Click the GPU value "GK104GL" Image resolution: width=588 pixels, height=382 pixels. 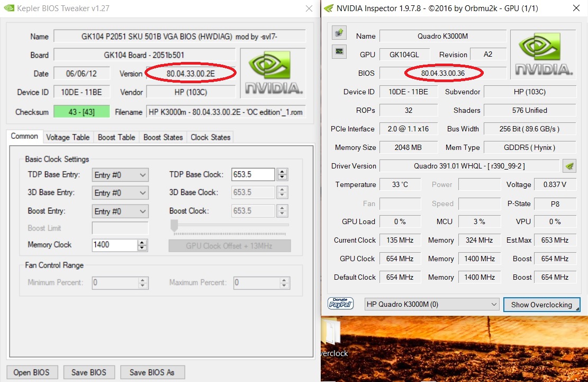pyautogui.click(x=404, y=55)
